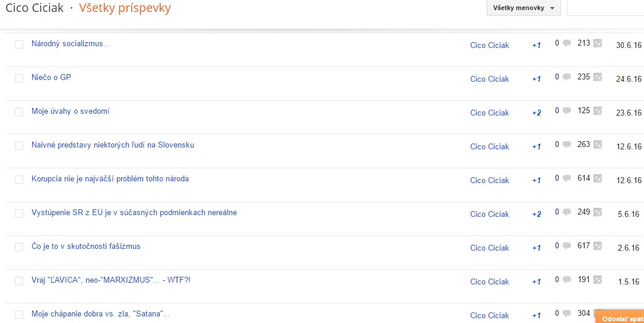Open the 'Všetky príspevky' section heading
The height and width of the screenshot is (323, 644).
(x=125, y=8)
